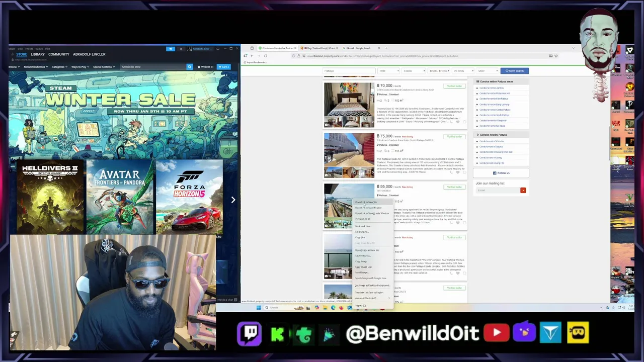The image size is (644, 362).
Task: Go back in the browser
Action: coord(252,56)
